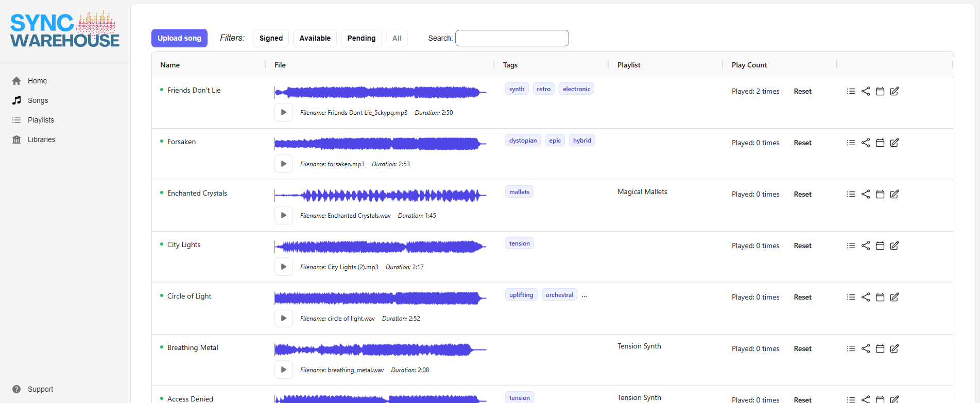
Task: Play the Enchanted Crystals track
Action: pyautogui.click(x=284, y=215)
